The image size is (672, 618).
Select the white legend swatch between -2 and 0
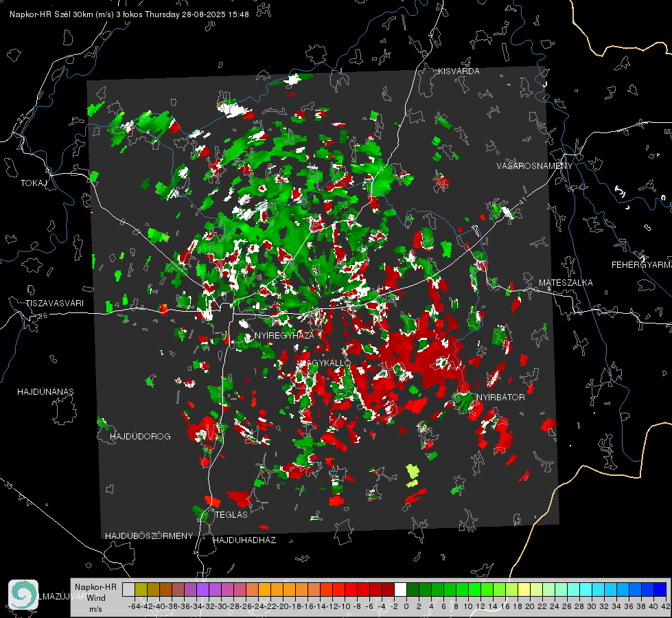[x=400, y=589]
